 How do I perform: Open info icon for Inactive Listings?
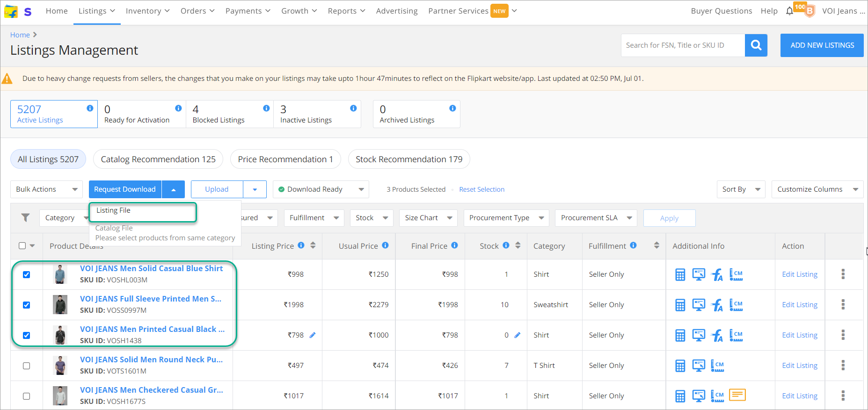(x=353, y=108)
